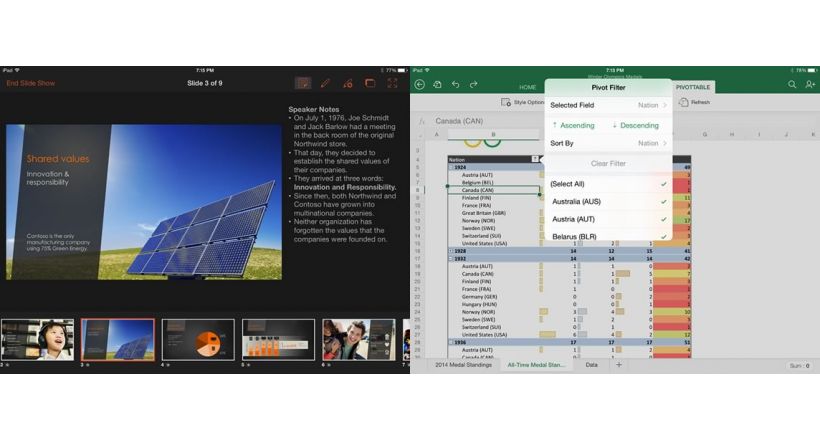Viewport: 820px width, 440px height.
Task: Select the Great Britain (GBR) cell
Action: [494, 213]
